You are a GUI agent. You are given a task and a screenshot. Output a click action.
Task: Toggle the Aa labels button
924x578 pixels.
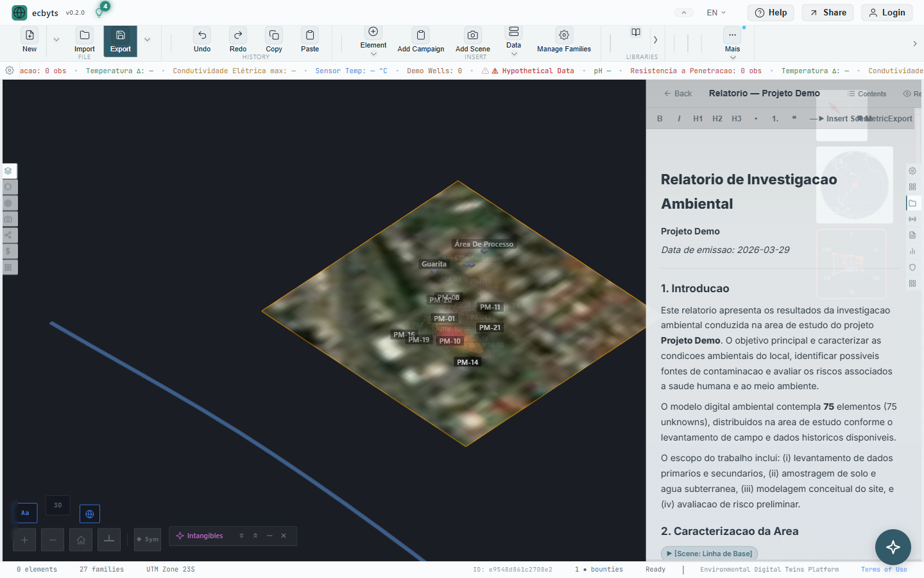(25, 513)
